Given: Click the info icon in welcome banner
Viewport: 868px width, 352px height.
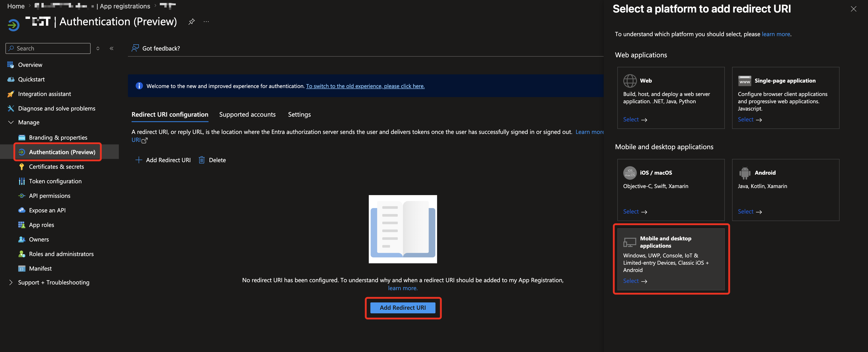Looking at the screenshot, I should point(139,86).
